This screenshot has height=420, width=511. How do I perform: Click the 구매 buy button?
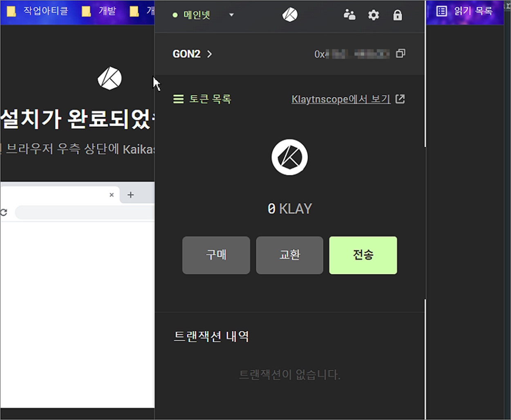point(216,255)
